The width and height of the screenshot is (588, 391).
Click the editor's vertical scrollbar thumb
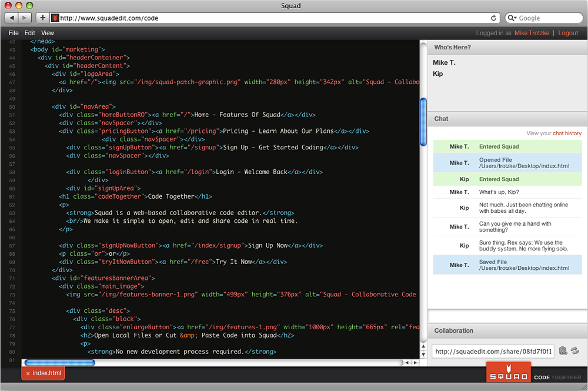[x=423, y=122]
